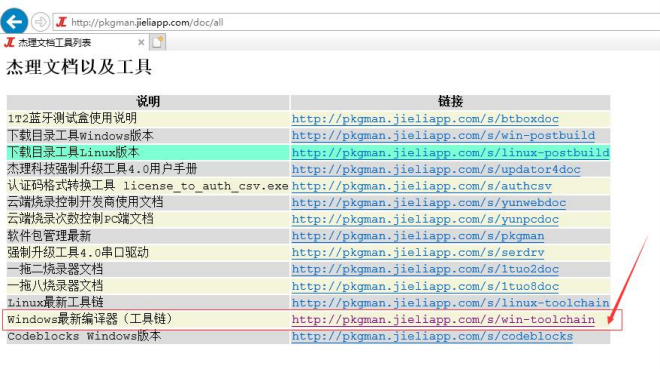The image size is (660, 369).
Task: Open a new tab
Action: 157,42
